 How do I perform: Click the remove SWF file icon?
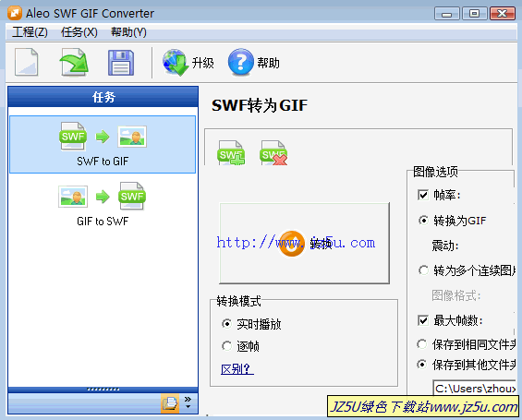[273, 152]
